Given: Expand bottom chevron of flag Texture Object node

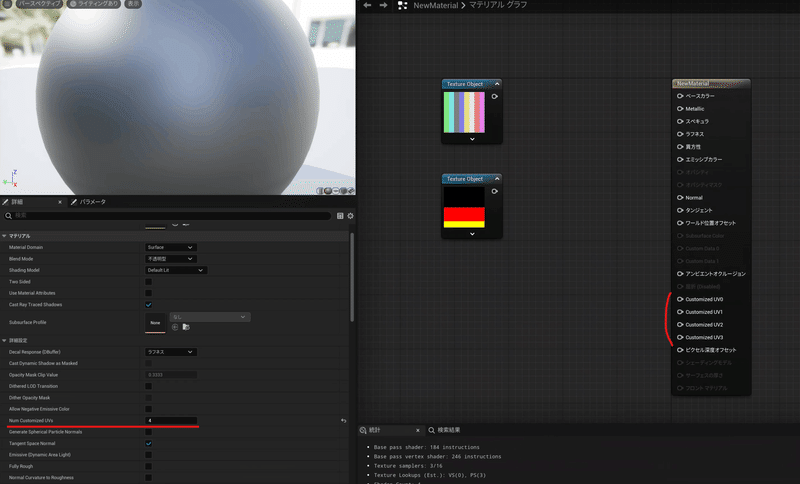Looking at the screenshot, I should pyautogui.click(x=472, y=234).
